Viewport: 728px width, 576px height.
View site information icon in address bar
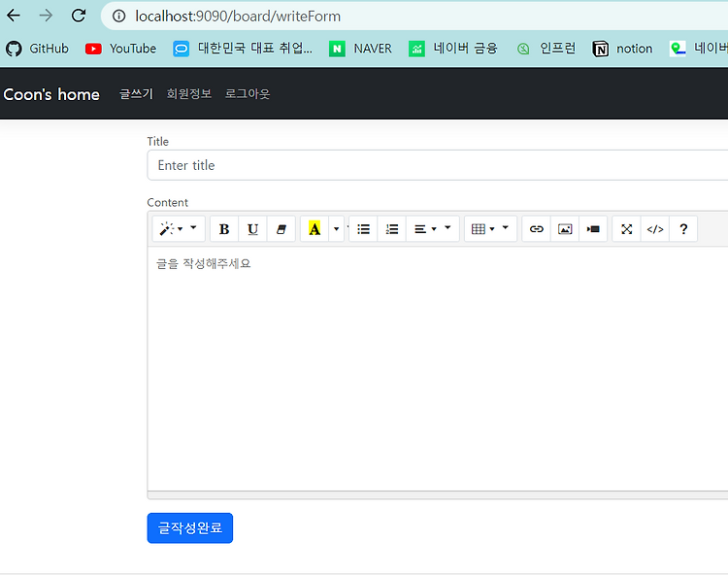point(118,17)
